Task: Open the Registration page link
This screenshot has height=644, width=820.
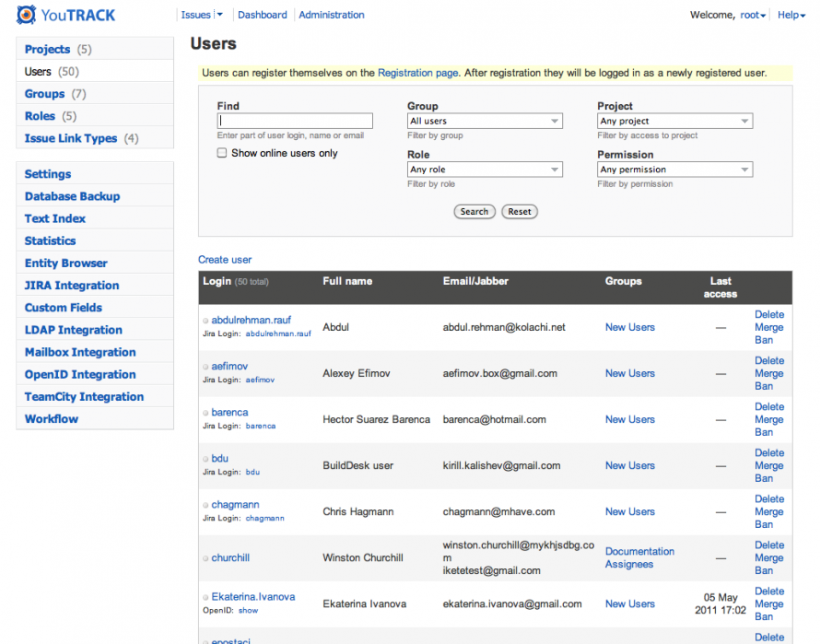Action: coord(417,72)
